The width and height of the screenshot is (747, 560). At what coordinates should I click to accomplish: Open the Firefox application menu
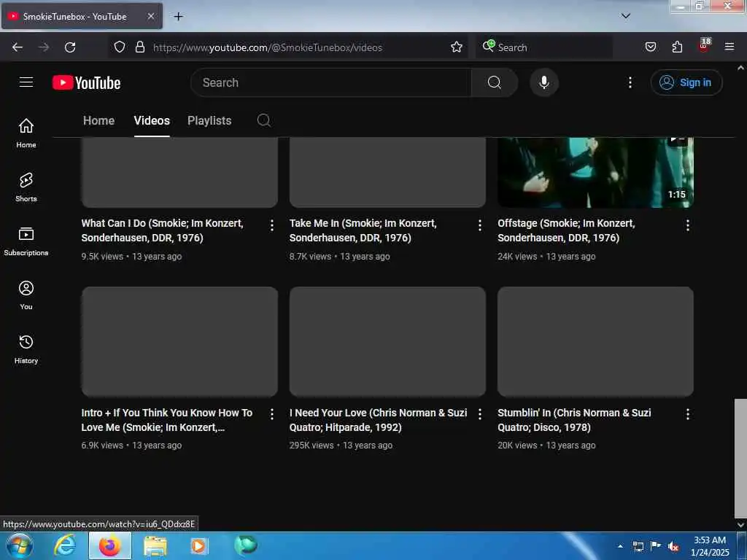point(729,47)
